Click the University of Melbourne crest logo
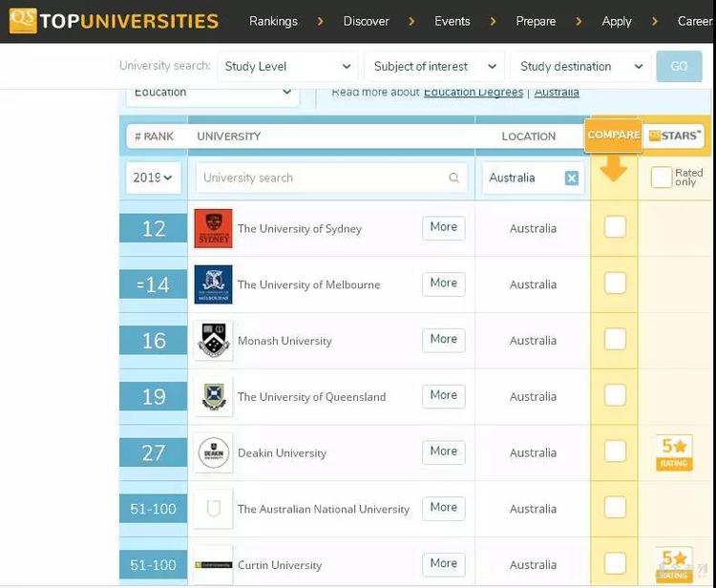716x588 pixels. 213,284
